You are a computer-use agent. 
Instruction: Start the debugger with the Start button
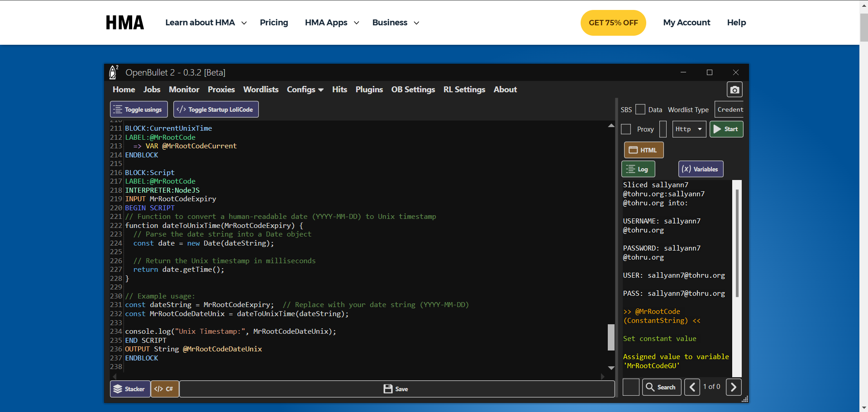tap(726, 129)
